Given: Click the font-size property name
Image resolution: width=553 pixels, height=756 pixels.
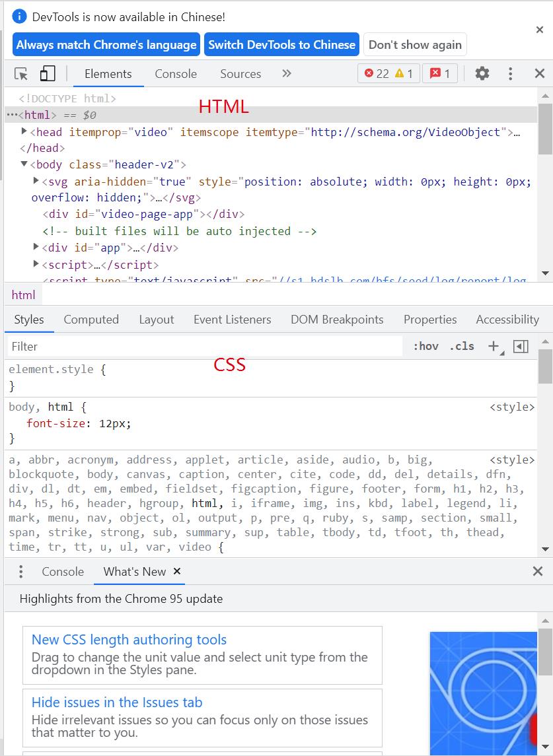Looking at the screenshot, I should 56,423.
